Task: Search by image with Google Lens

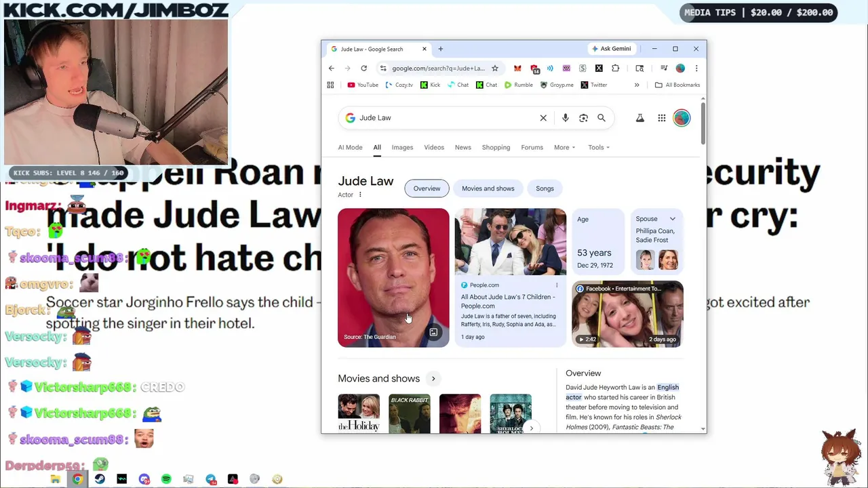Action: tap(583, 118)
